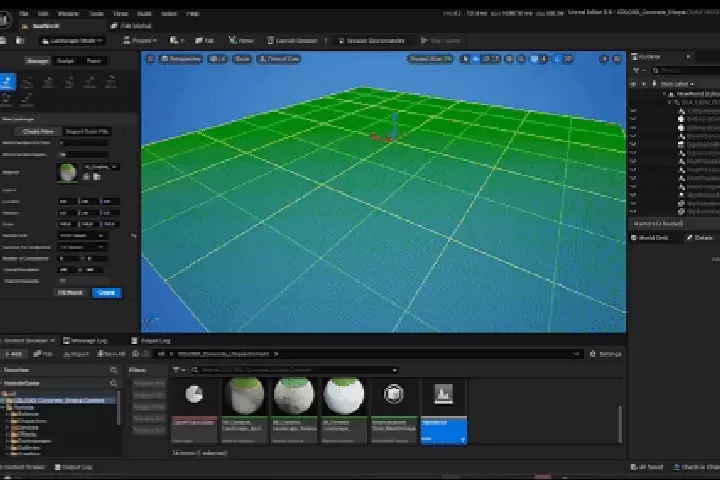
Task: Click Save All in Content Browser
Action: 112,354
